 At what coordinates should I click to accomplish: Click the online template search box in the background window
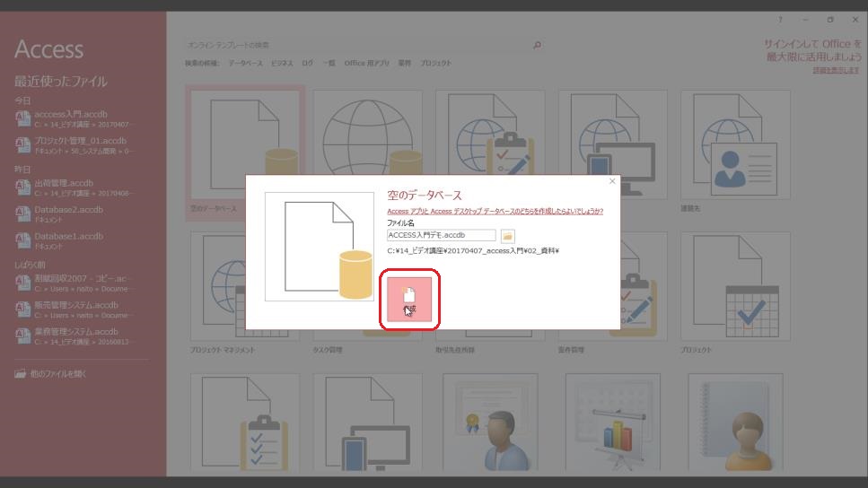pos(357,46)
